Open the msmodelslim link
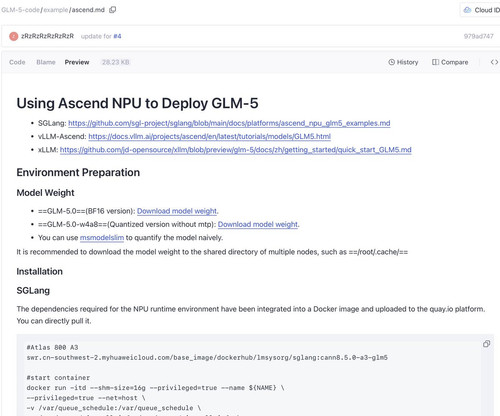The image size is (500, 416). click(x=102, y=238)
